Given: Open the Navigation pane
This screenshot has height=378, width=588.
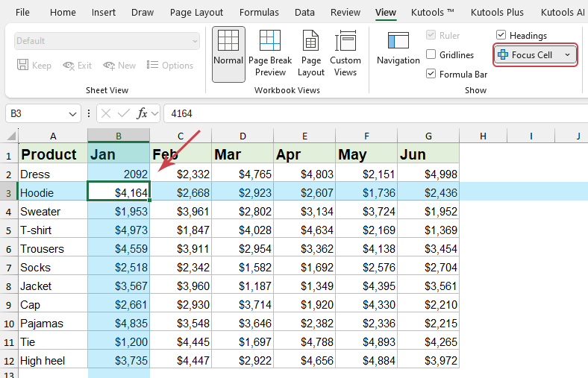Looking at the screenshot, I should click(398, 42).
